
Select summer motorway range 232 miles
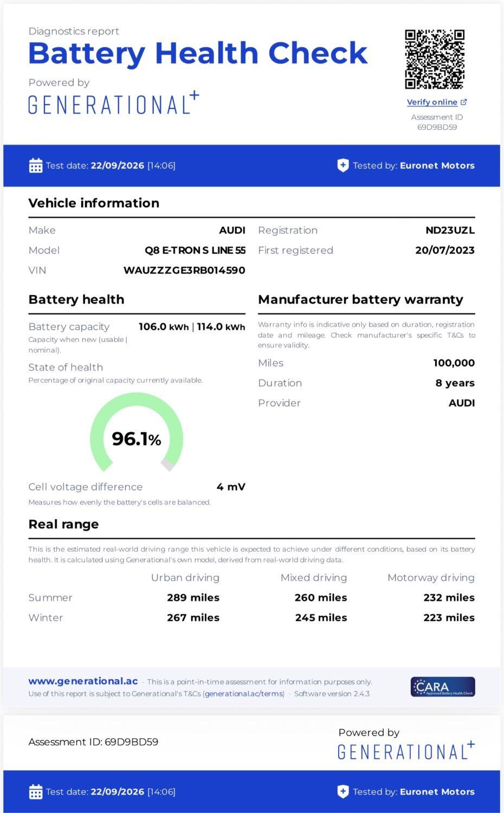449,598
